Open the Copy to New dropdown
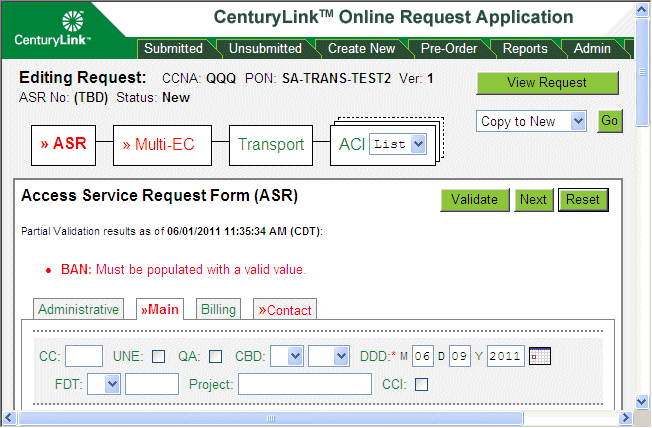The image size is (652, 428). (531, 121)
